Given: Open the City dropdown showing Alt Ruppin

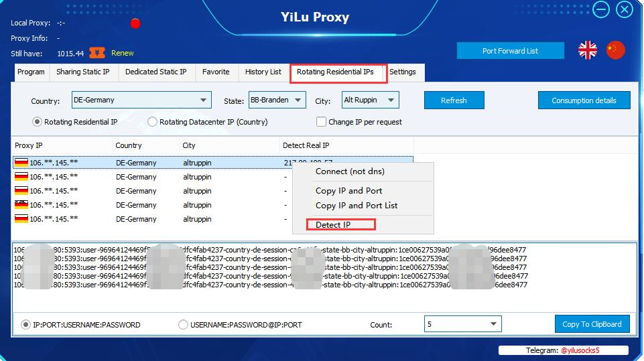Looking at the screenshot, I should tap(370, 100).
